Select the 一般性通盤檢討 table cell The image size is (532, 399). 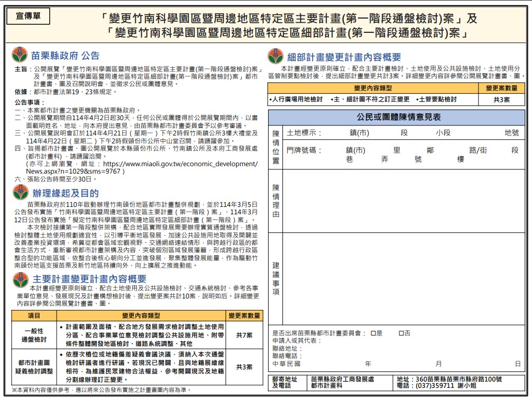click(x=34, y=335)
